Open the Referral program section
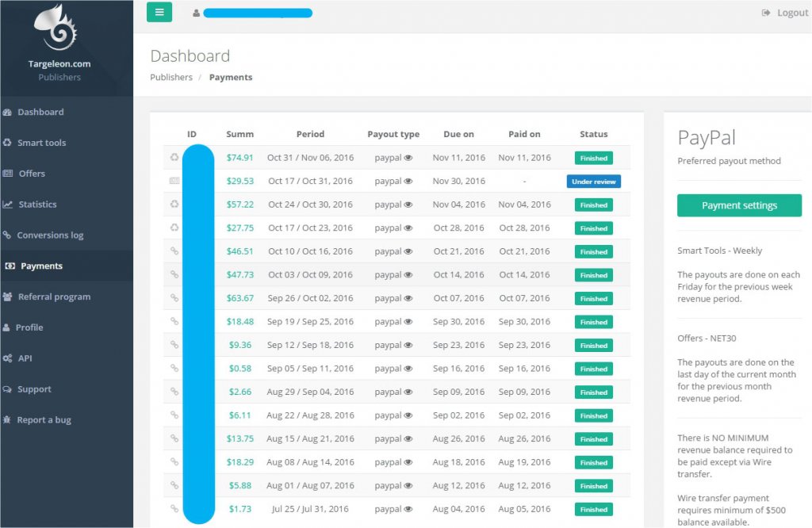Screen dimensions: 812x528 click(53, 297)
